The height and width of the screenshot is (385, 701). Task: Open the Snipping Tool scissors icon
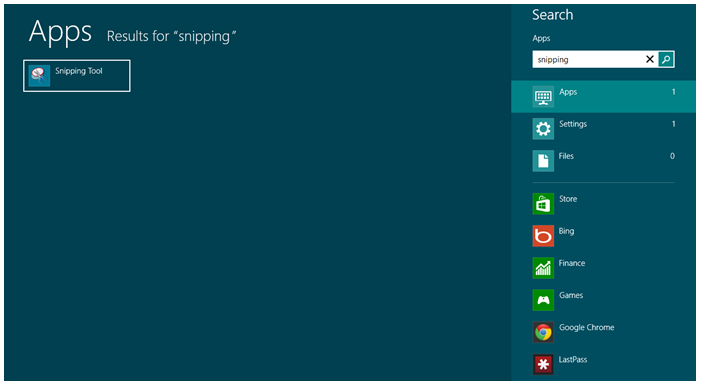[x=39, y=76]
